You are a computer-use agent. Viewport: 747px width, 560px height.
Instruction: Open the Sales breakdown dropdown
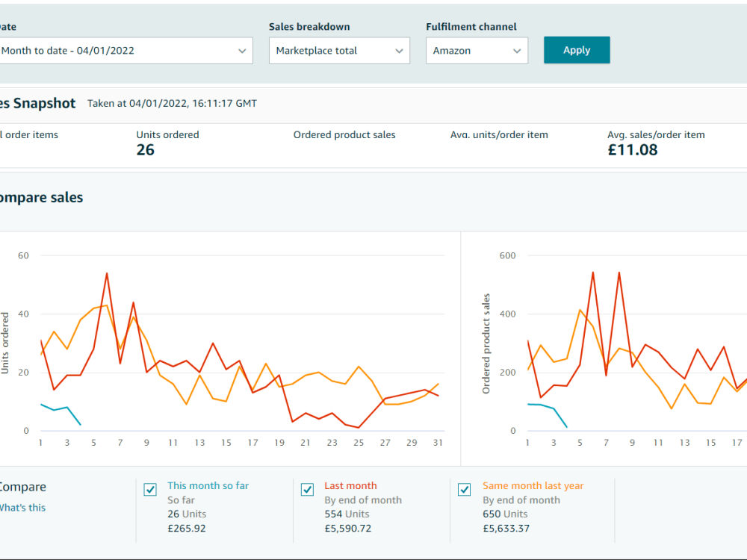coord(339,51)
